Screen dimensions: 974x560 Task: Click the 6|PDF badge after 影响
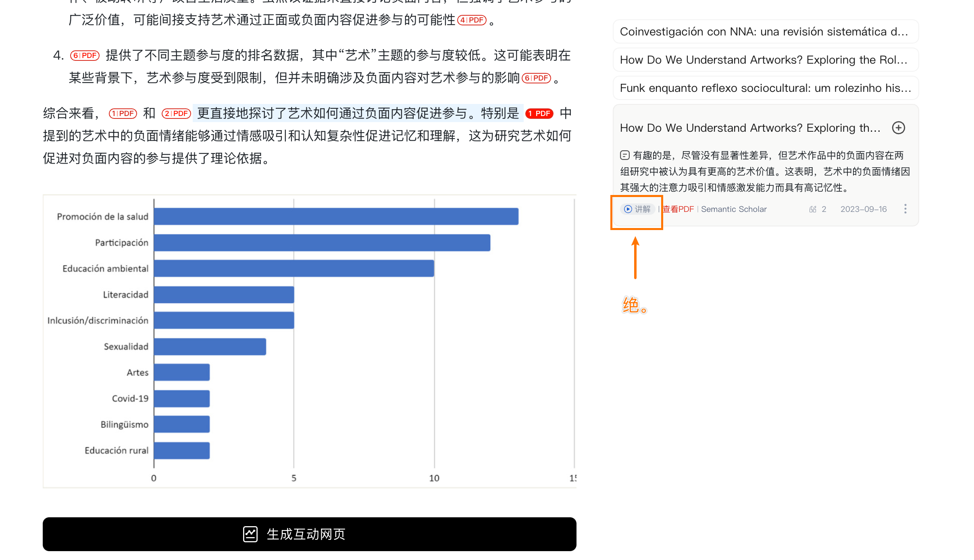[536, 78]
